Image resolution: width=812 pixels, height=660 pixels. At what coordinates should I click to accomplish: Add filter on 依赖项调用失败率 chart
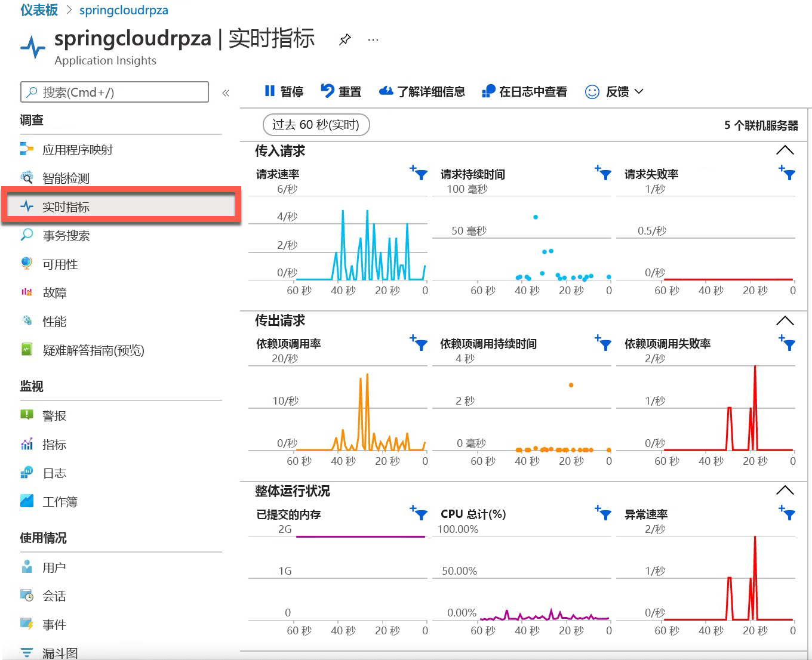[788, 343]
